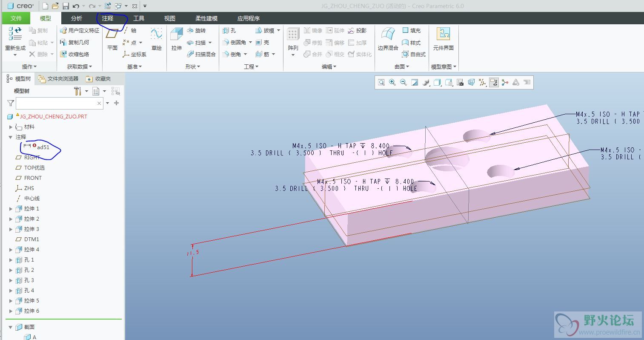
Task: Switch to the View (视图) tab
Action: point(170,18)
